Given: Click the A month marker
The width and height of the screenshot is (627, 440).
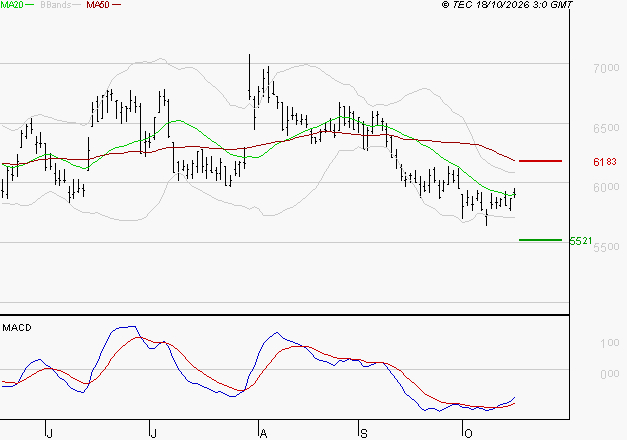Looking at the screenshot, I should point(263,434).
